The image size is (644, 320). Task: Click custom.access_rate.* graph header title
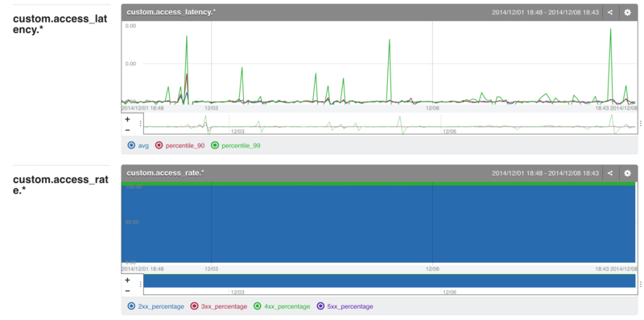pyautogui.click(x=166, y=173)
